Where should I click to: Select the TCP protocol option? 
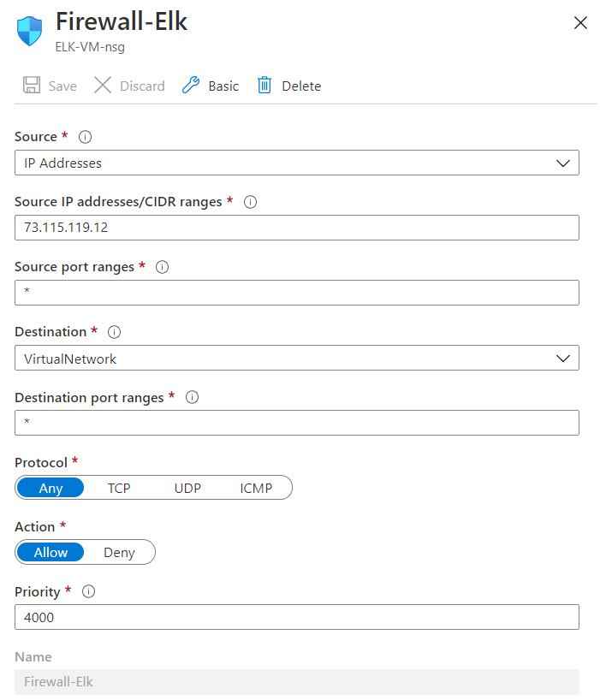(x=119, y=488)
